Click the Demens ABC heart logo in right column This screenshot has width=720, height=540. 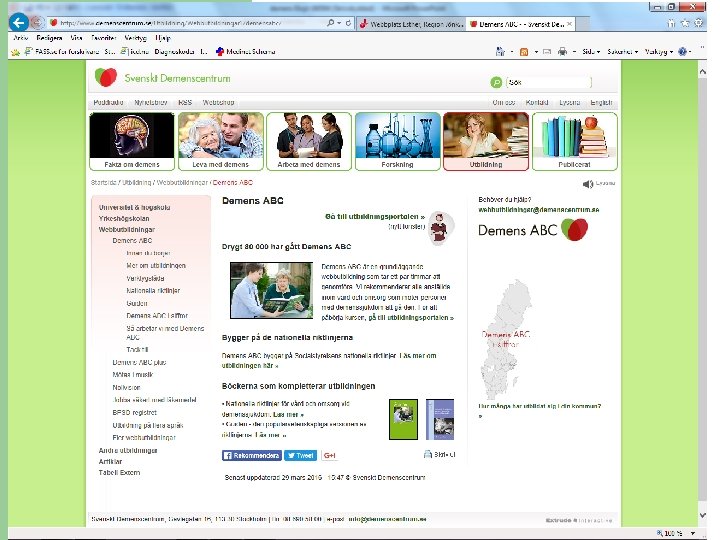(x=574, y=229)
